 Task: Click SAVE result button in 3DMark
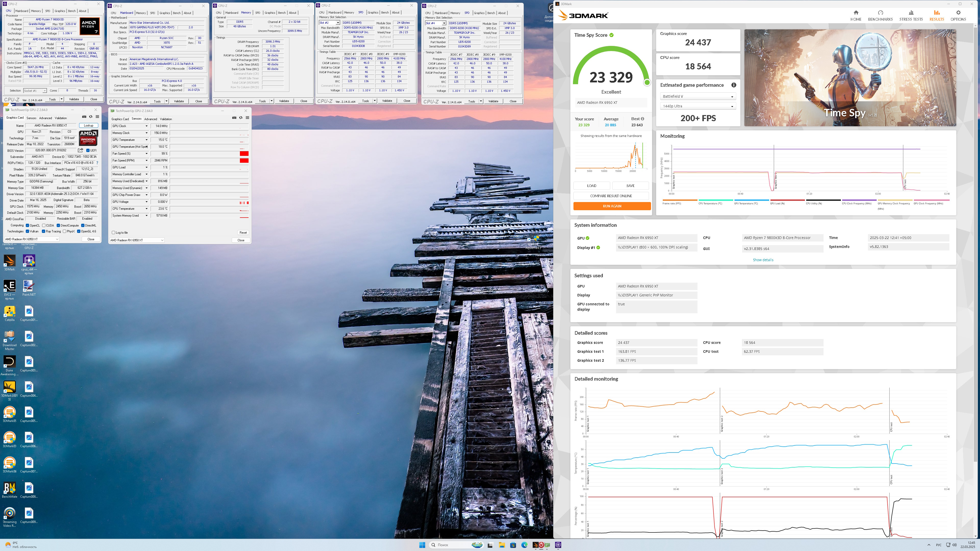pyautogui.click(x=630, y=185)
